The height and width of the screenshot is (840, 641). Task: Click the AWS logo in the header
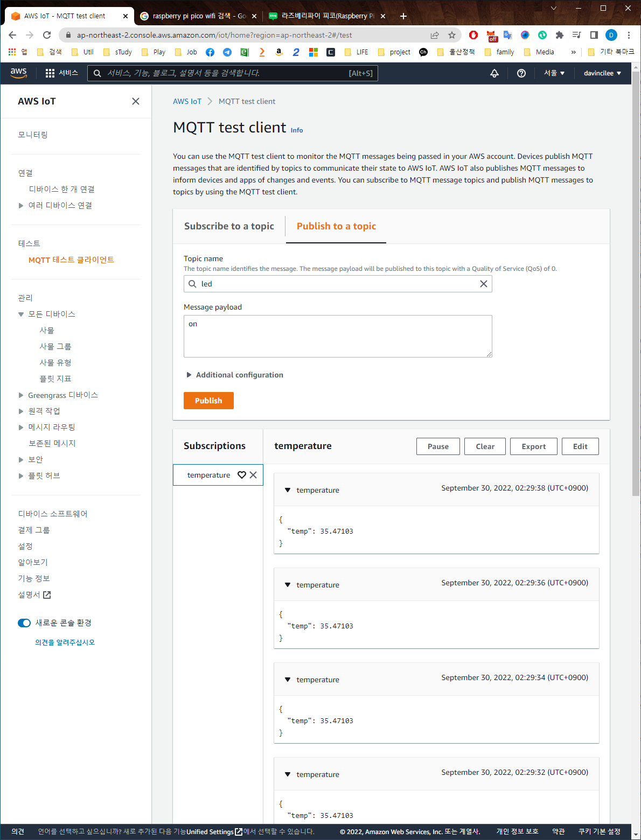click(18, 73)
